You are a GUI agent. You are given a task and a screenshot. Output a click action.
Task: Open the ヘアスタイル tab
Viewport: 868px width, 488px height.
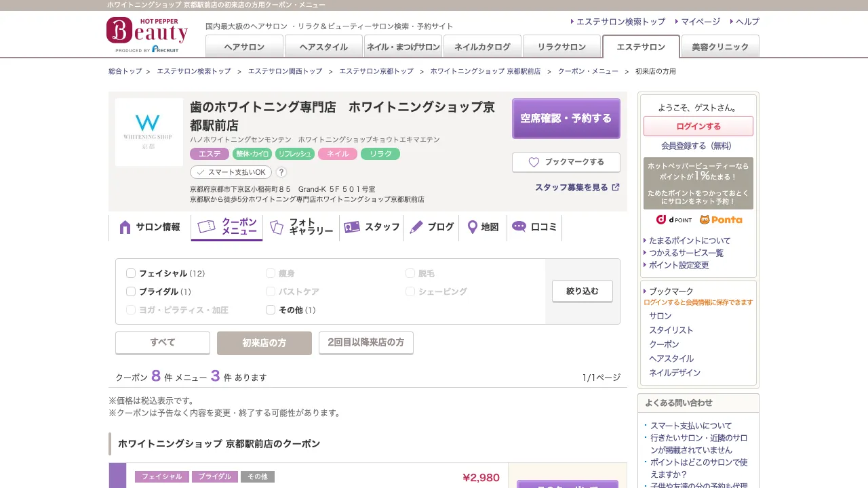(323, 46)
